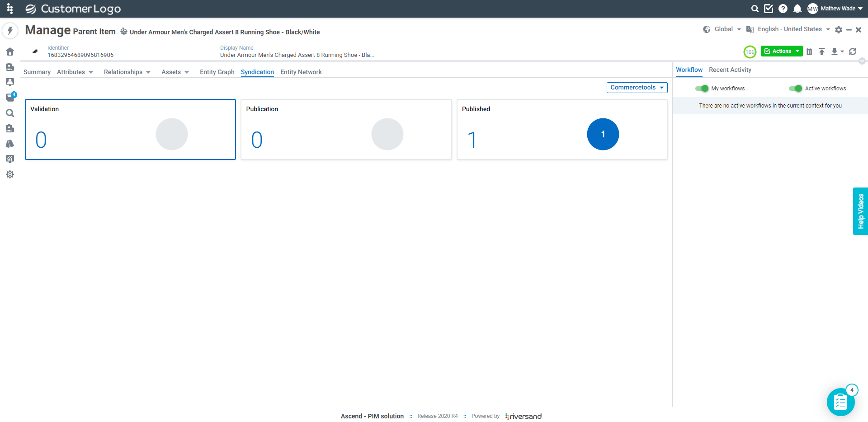Click the globe context icon
868x422 pixels.
tap(707, 29)
